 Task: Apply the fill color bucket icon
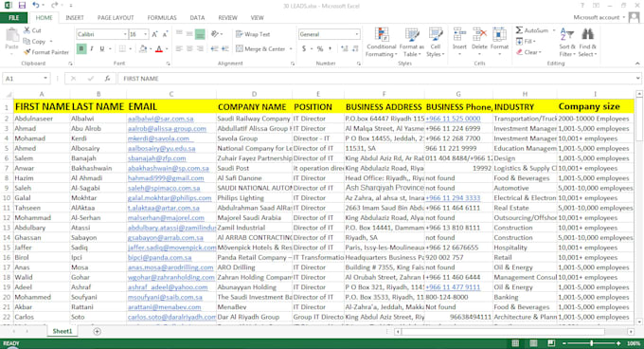click(143, 49)
